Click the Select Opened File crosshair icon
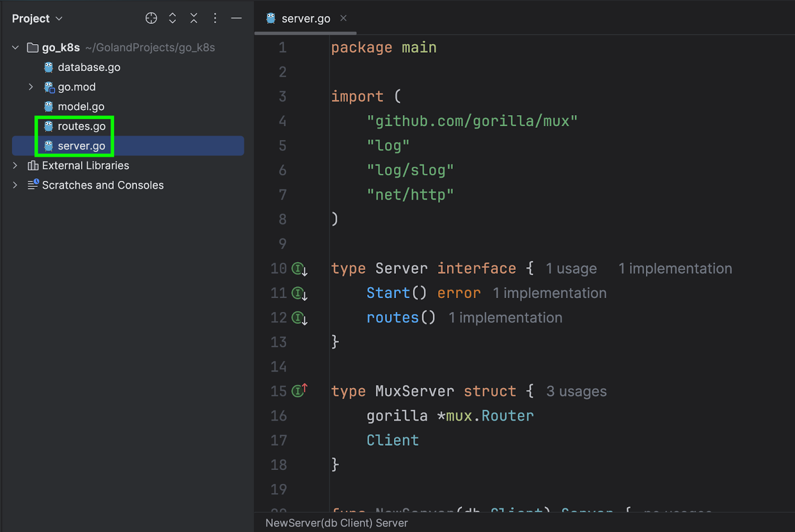 click(x=151, y=18)
